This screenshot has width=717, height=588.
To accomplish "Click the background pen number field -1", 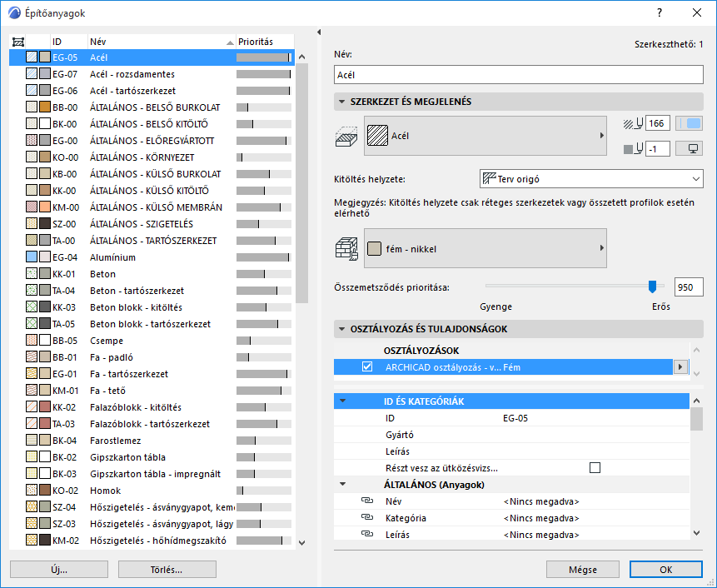I will 658,148.
